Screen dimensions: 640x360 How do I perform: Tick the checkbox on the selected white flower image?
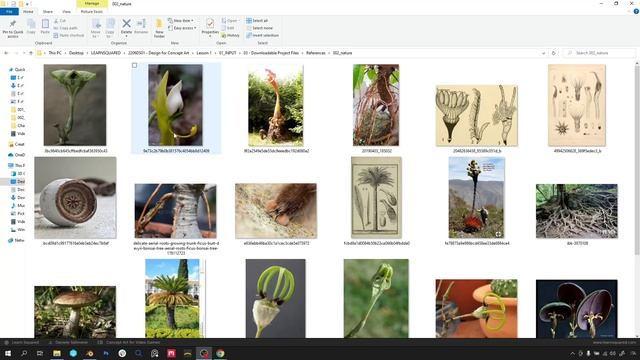tap(135, 65)
